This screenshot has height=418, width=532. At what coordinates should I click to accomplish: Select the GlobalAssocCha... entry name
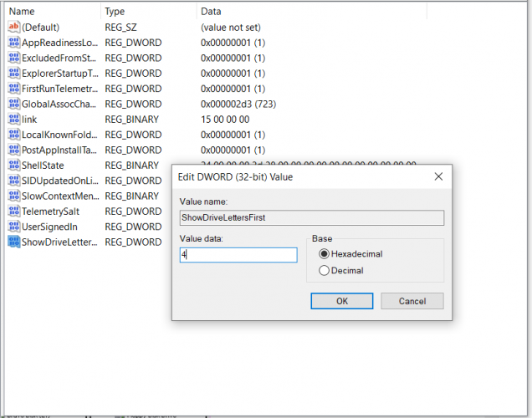[x=59, y=104]
